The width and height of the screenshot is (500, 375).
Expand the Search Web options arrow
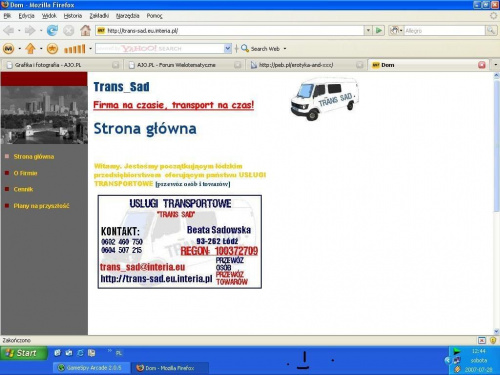pyautogui.click(x=285, y=49)
